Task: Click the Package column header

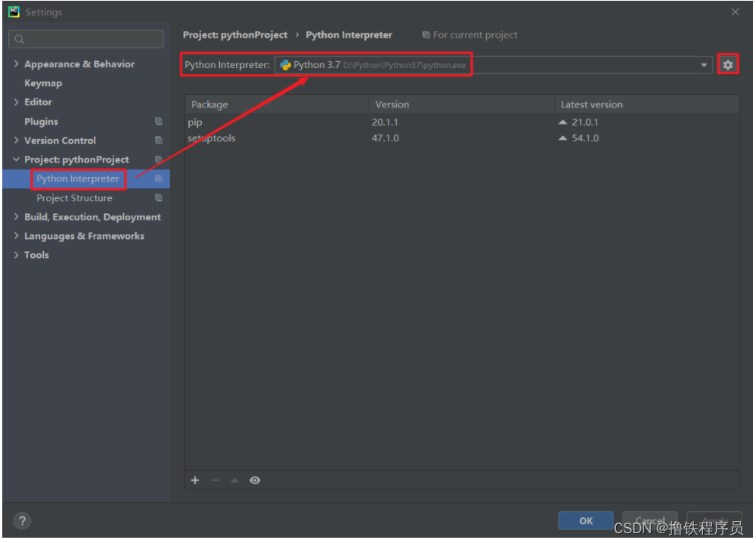Action: (x=277, y=104)
